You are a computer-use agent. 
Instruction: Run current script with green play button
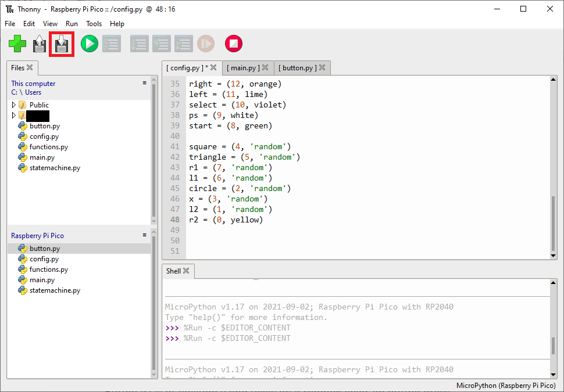[89, 44]
